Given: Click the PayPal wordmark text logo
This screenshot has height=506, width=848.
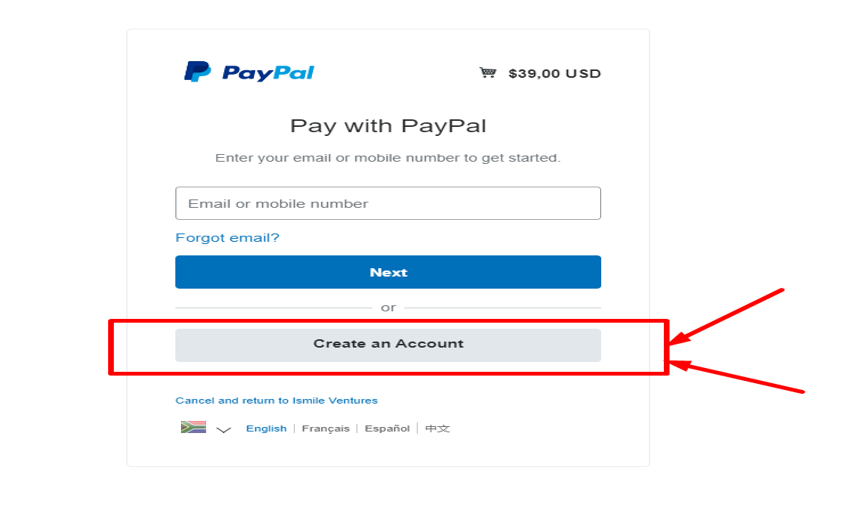Looking at the screenshot, I should click(x=268, y=72).
